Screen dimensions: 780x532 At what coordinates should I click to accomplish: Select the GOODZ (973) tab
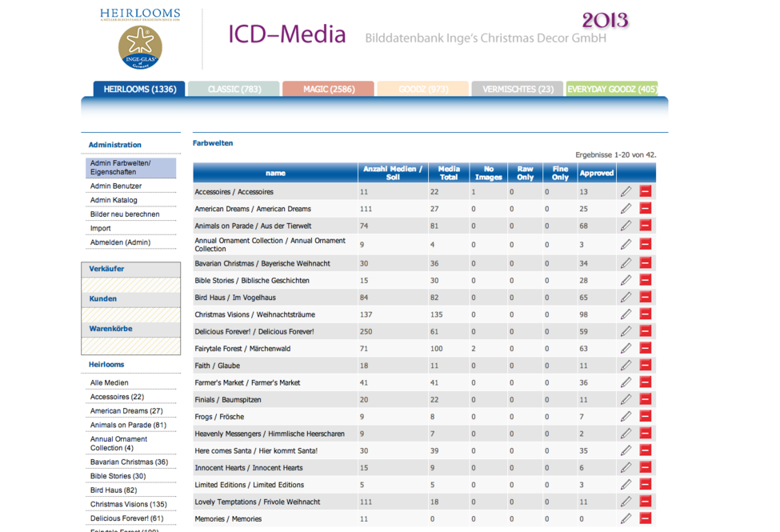coord(423,89)
